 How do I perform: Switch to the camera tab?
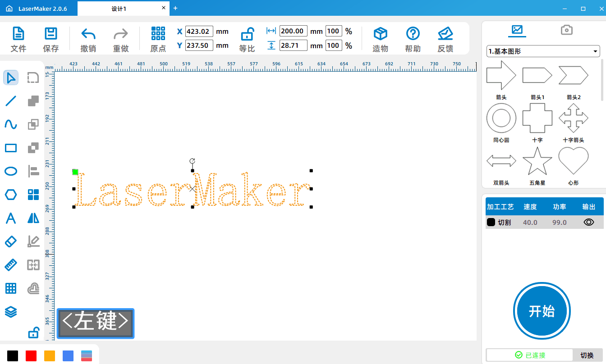click(567, 30)
